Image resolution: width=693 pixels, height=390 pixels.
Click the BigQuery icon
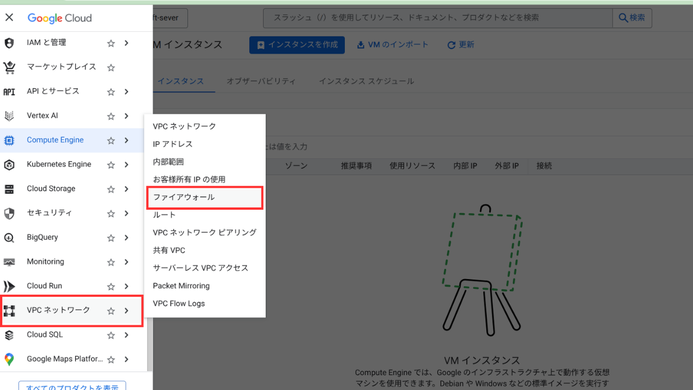tap(9, 237)
